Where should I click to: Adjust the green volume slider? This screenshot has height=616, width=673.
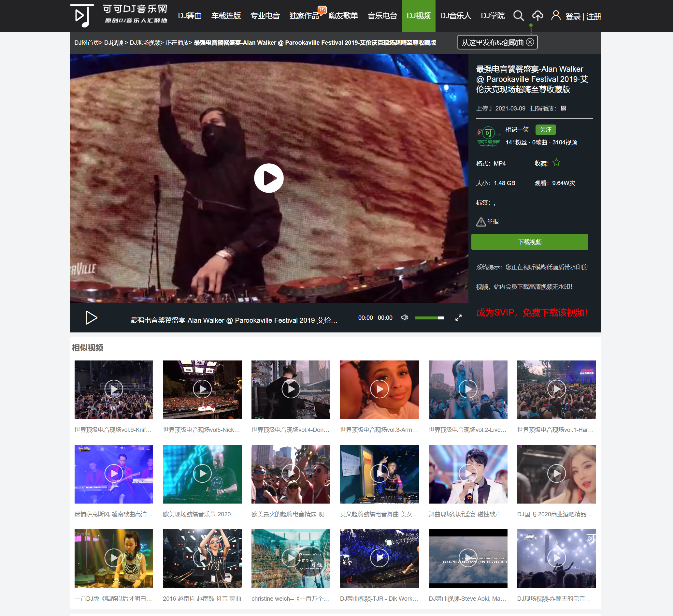(429, 318)
